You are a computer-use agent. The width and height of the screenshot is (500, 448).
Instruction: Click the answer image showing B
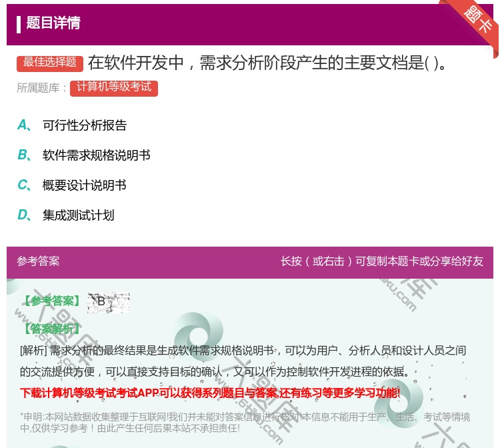[109, 302]
